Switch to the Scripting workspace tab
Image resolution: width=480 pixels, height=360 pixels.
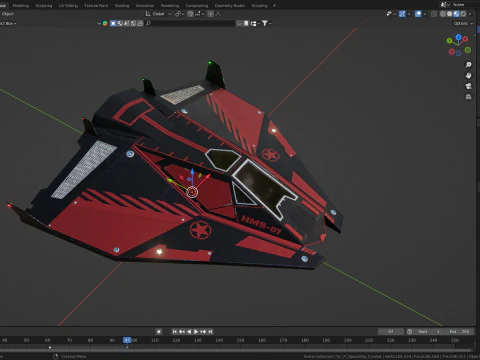point(259,5)
